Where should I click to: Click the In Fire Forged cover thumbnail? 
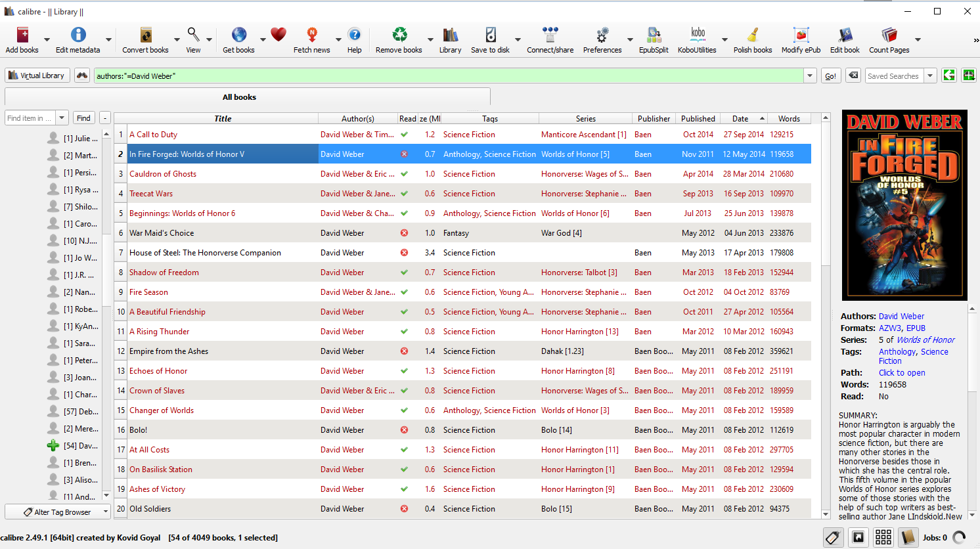pyautogui.click(x=904, y=205)
